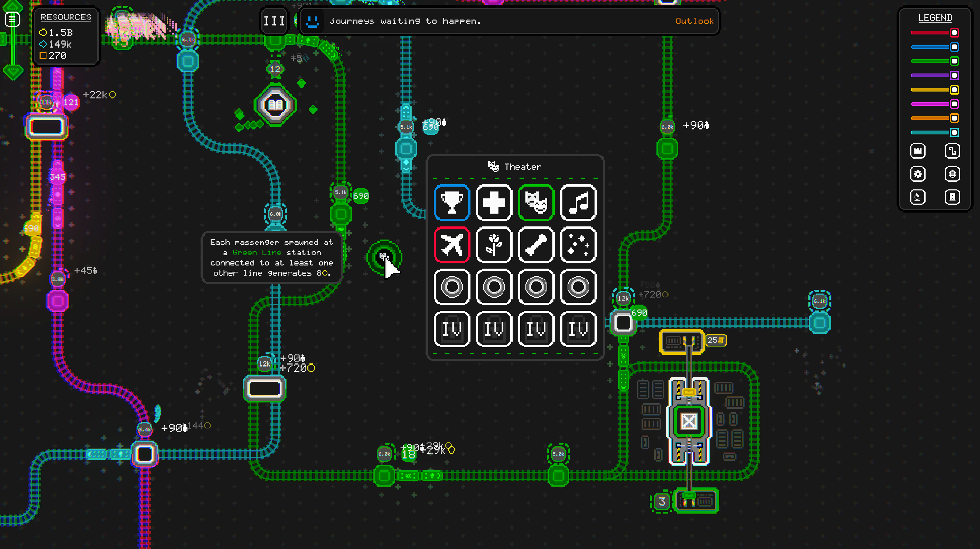Select the trophy stadium icon in Theater panel
This screenshot has width=980, height=549.
point(452,203)
